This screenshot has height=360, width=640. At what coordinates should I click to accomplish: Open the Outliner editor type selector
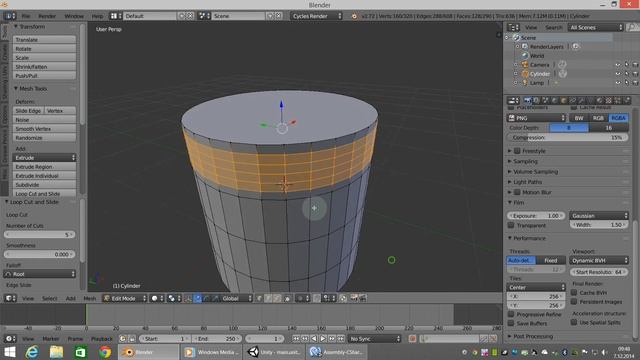click(513, 27)
